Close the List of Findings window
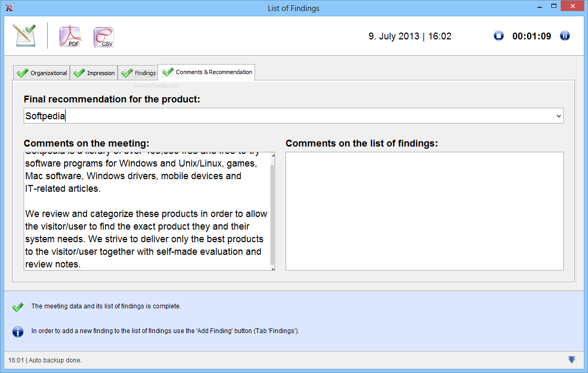Image resolution: width=588 pixels, height=373 pixels. (x=573, y=6)
